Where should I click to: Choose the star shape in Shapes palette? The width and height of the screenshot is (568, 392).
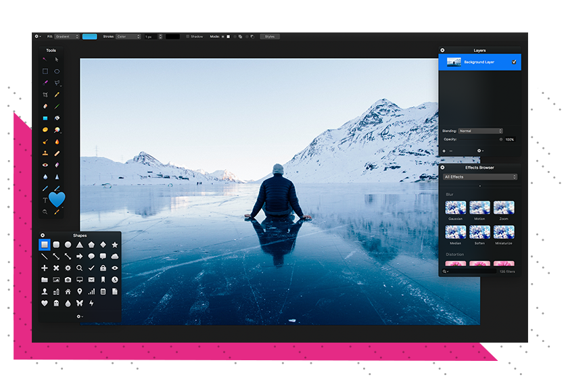(x=114, y=245)
